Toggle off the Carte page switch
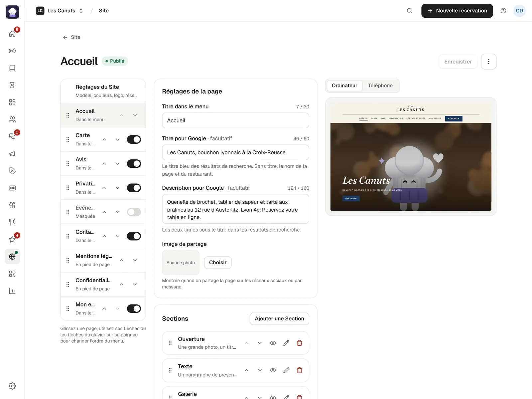Screen dimensions: 532x399 coord(134,139)
